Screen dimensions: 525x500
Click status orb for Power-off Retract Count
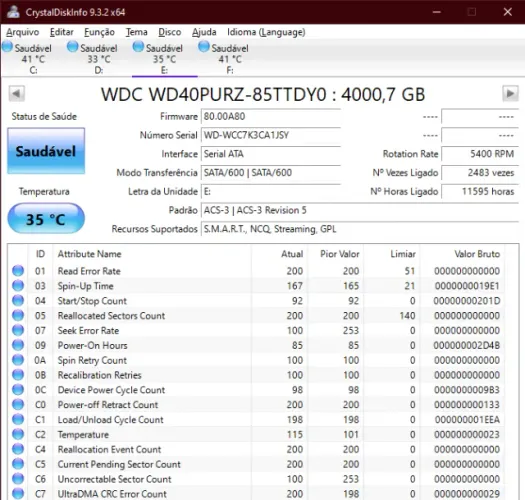18,404
